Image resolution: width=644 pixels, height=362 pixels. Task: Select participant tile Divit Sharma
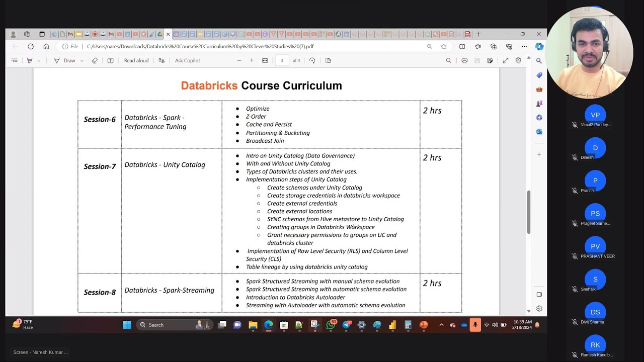coord(595,314)
